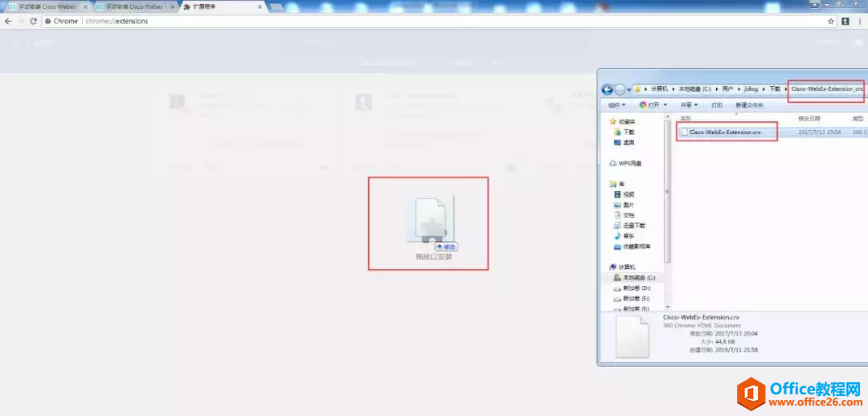The image size is (868, 416).
Task: Bookmark this page with the star icon
Action: (x=830, y=21)
